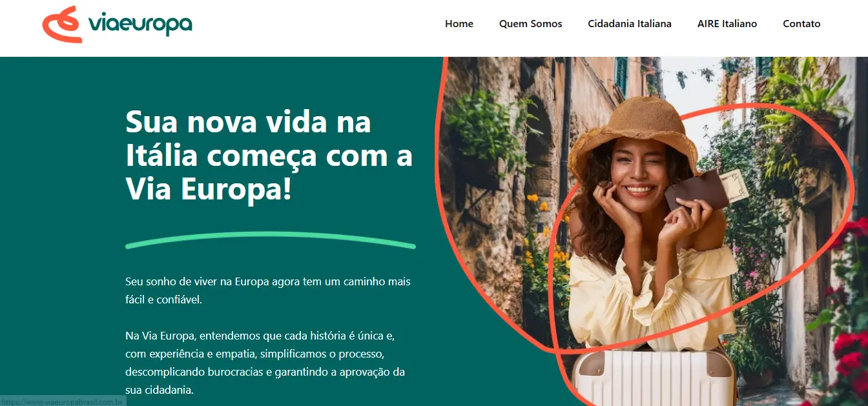Open the Contato link
This screenshot has height=406, width=868.
(x=801, y=24)
